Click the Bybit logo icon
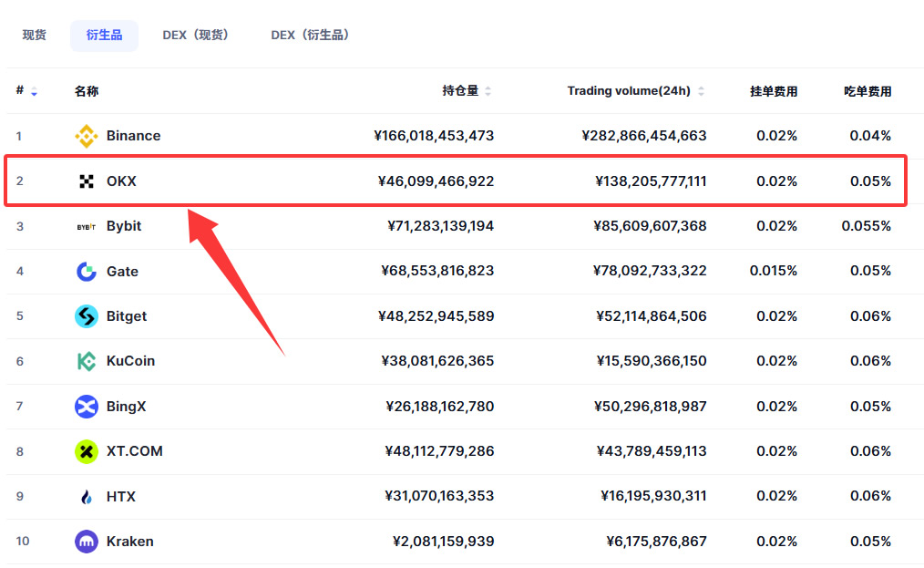 point(87,226)
